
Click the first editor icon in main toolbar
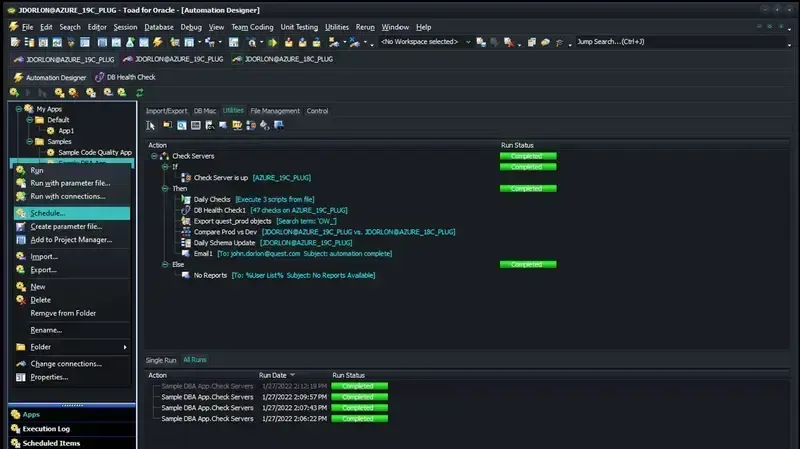coord(15,42)
